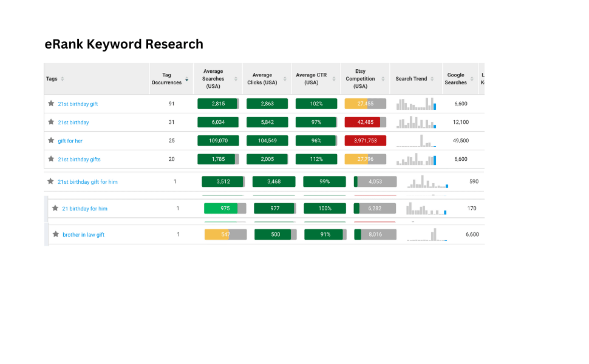
Task: Open "brother in law gift" keyword link
Action: point(83,235)
